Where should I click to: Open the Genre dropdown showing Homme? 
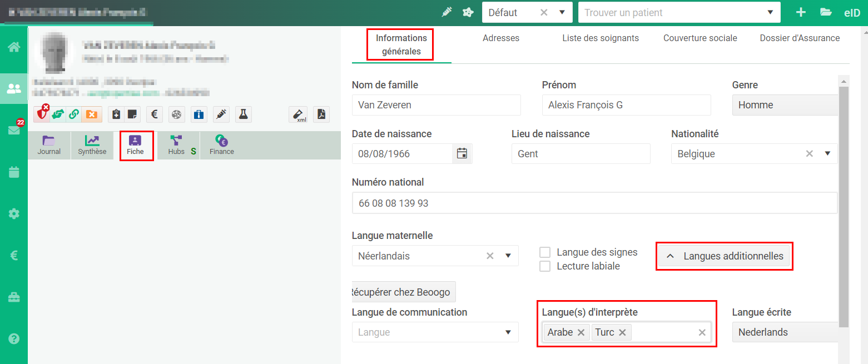(785, 105)
